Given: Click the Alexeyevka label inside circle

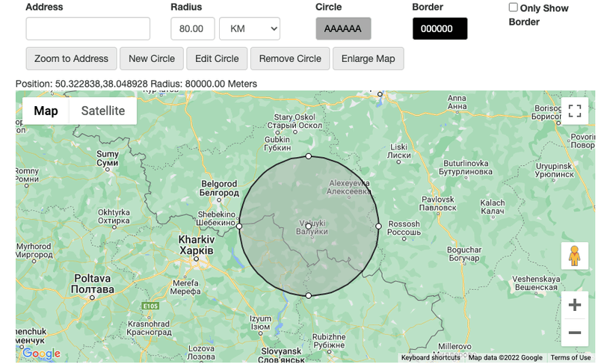Looking at the screenshot, I should click(x=348, y=187).
